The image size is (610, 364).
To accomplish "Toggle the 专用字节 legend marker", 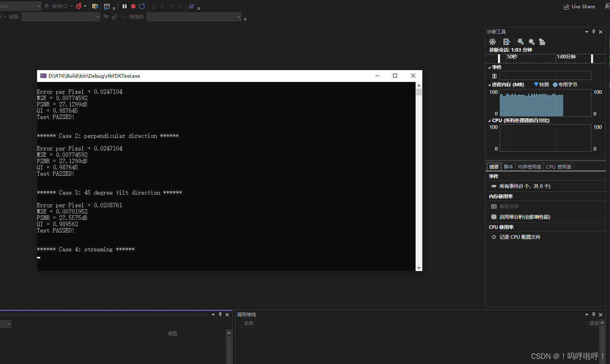I will [555, 85].
